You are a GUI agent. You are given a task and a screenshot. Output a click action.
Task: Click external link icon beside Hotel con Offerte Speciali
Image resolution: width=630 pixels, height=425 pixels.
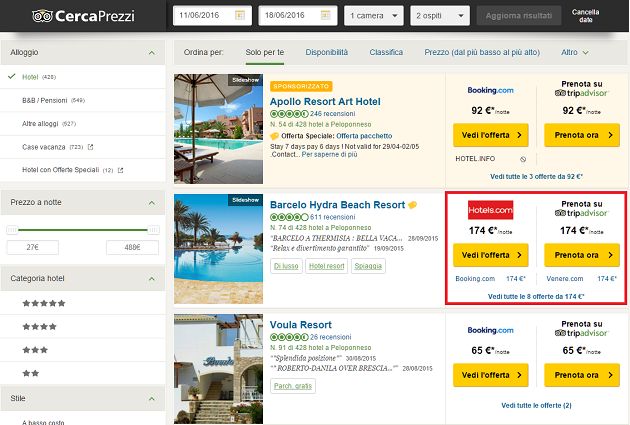pyautogui.click(x=120, y=170)
